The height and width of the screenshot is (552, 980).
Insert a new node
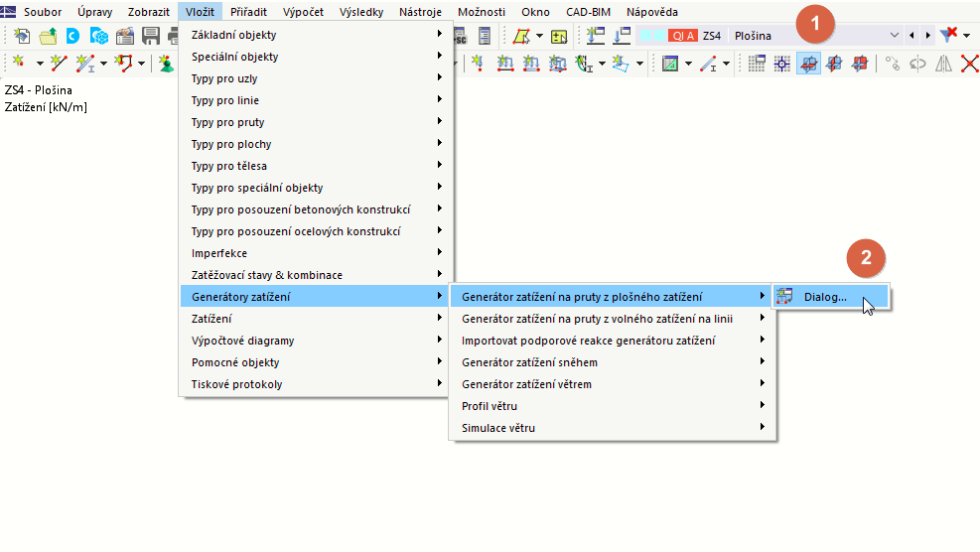(20, 63)
